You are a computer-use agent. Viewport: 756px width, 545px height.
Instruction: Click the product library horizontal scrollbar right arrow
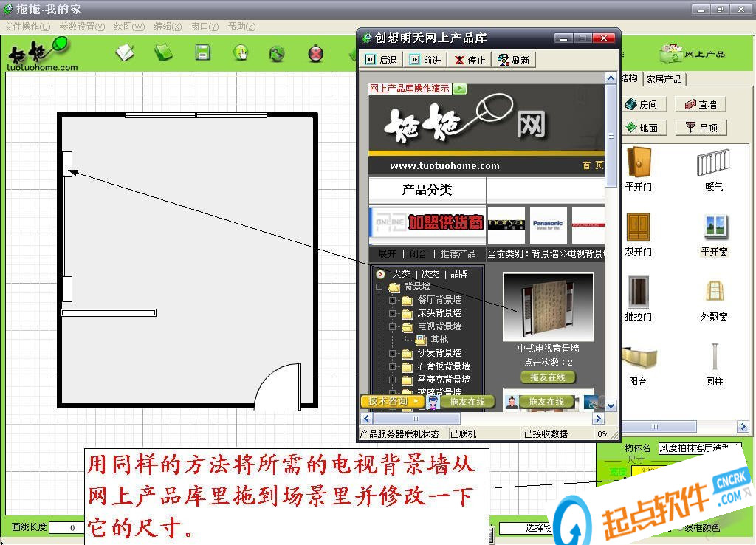(598, 418)
